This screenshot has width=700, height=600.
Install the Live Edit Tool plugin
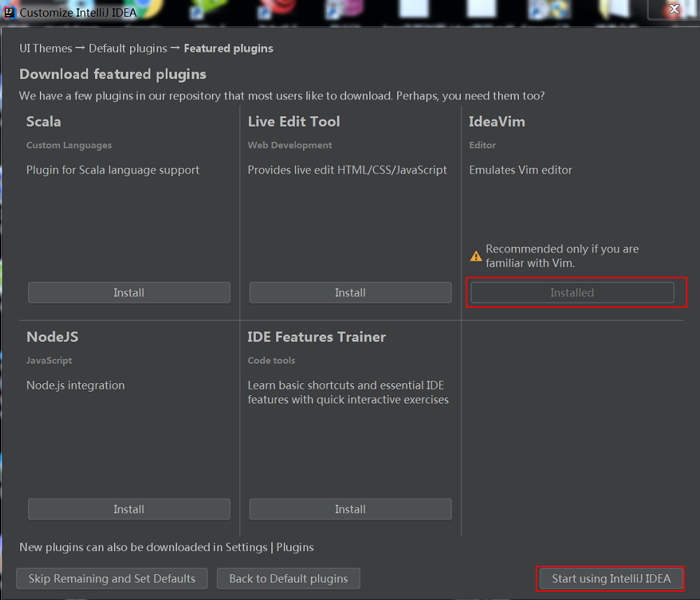point(350,292)
